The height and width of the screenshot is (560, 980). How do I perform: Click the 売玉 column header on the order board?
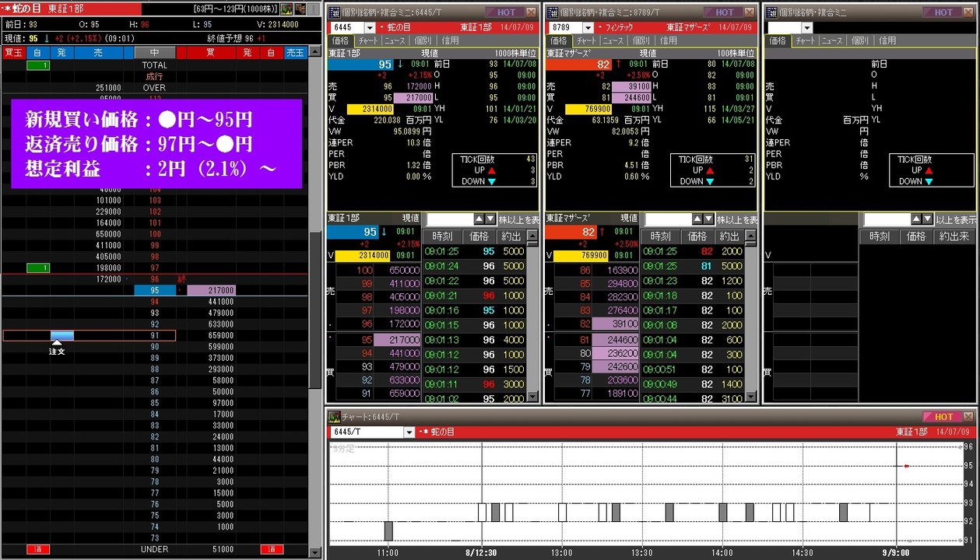point(296,53)
